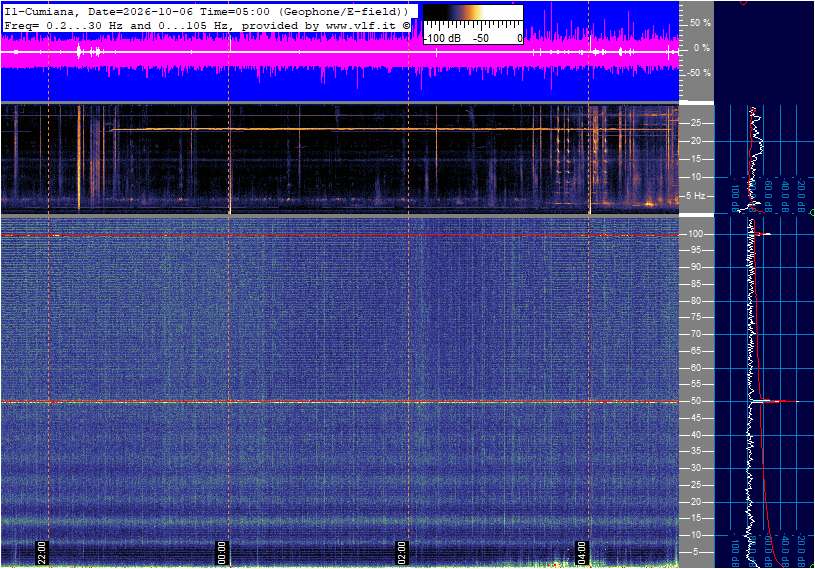Viewport: 815px width, 569px height.
Task: Click the 0 % amplitude scale label
Action: 702,48
